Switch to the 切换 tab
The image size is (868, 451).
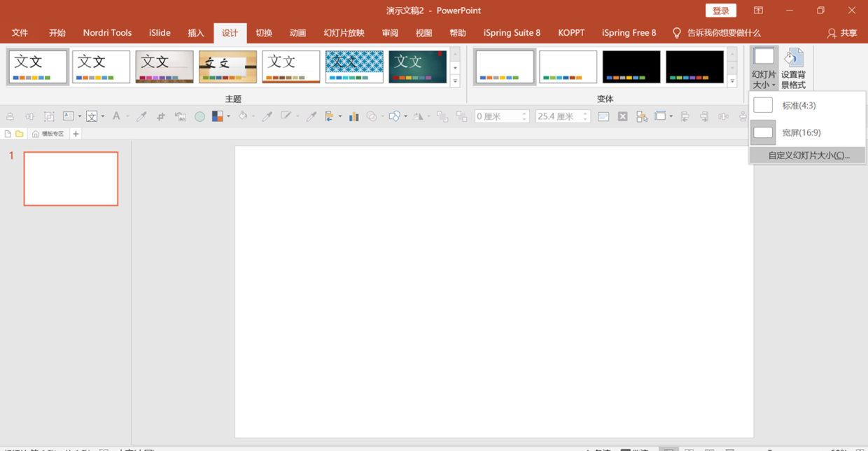[264, 33]
